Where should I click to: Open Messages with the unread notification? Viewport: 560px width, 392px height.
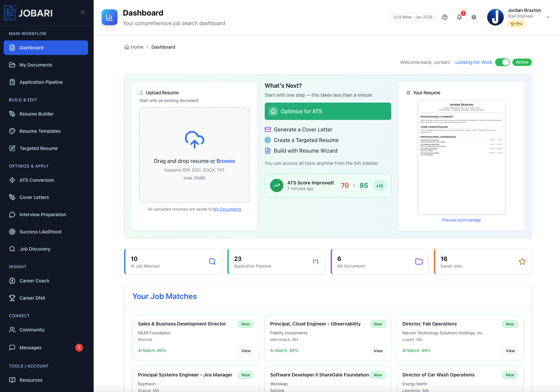tap(30, 348)
